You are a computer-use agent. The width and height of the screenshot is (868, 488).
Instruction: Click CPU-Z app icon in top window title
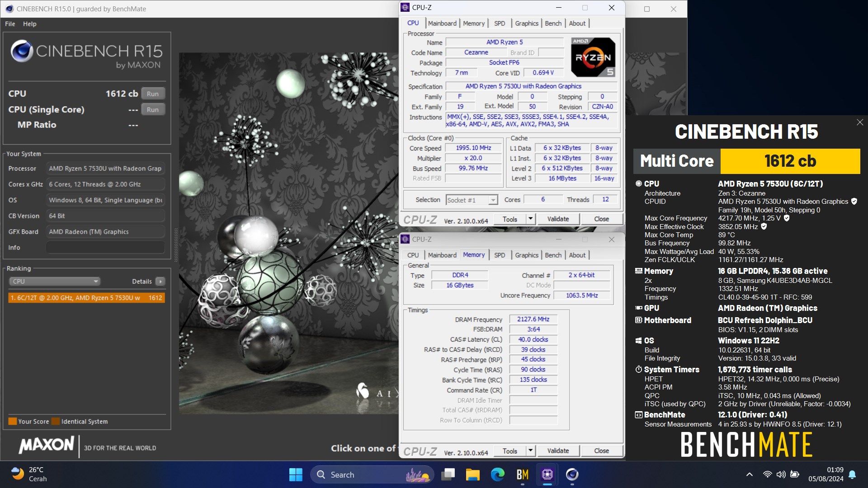[406, 7]
